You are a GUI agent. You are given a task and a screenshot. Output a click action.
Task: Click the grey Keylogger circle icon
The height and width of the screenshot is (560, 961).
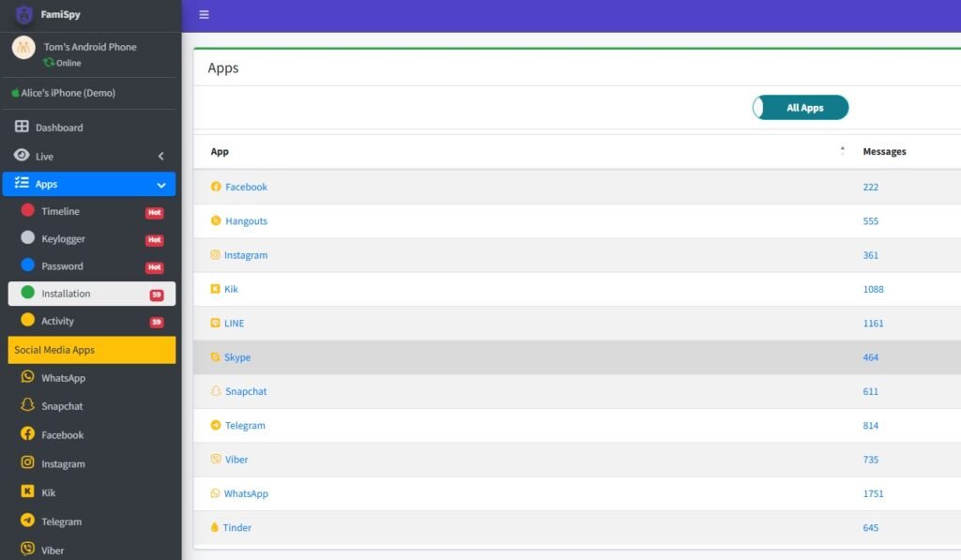pos(27,237)
